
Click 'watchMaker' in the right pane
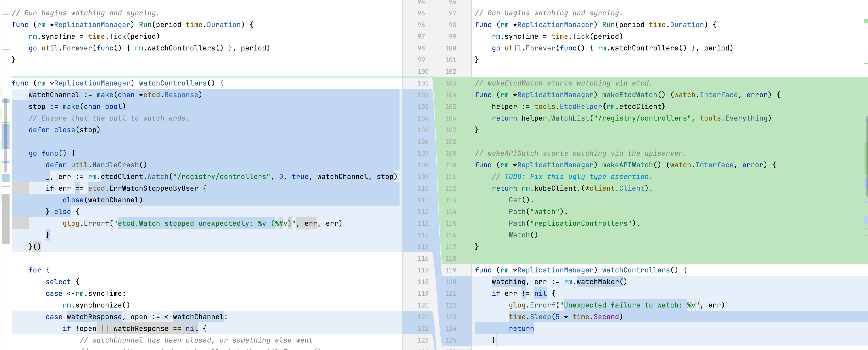[597, 282]
